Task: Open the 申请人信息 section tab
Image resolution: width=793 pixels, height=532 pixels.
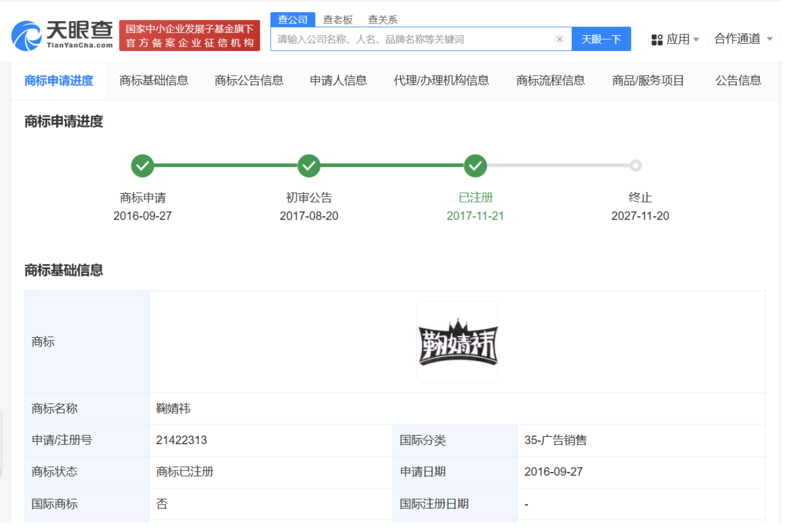Action: tap(338, 81)
